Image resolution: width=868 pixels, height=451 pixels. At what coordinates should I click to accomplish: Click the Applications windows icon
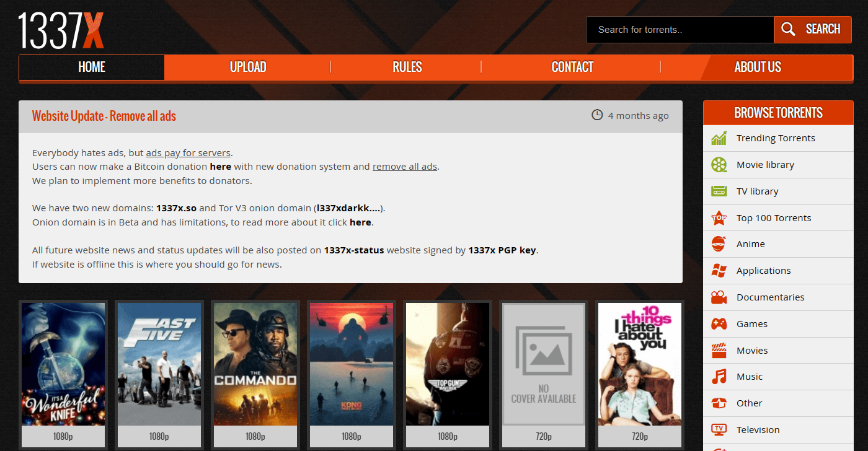coord(719,271)
